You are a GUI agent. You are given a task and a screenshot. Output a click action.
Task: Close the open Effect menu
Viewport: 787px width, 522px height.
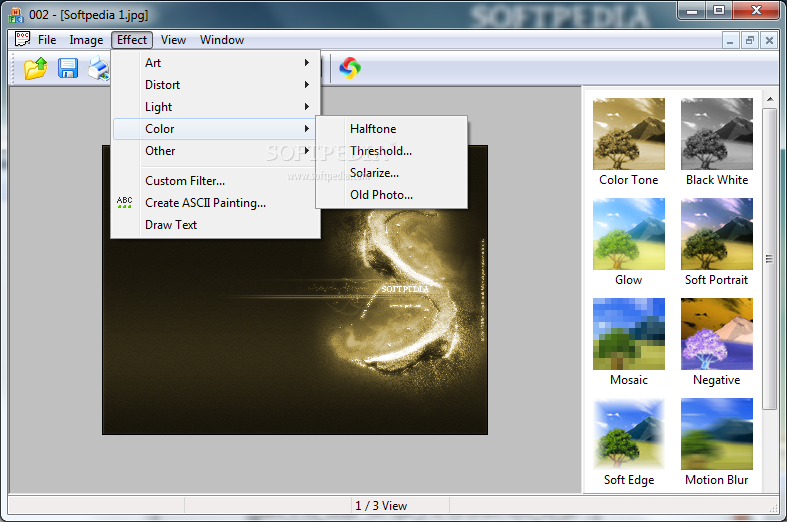132,40
